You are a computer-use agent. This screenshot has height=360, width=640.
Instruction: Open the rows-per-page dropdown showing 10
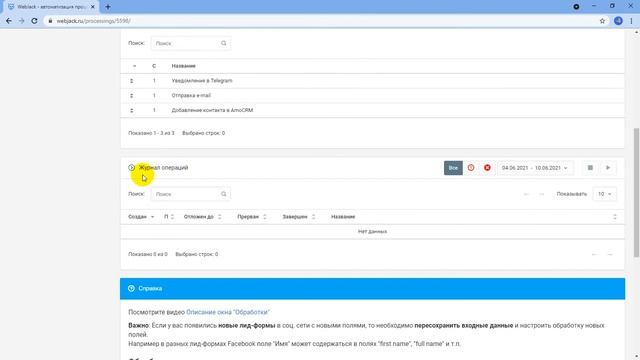tap(604, 194)
